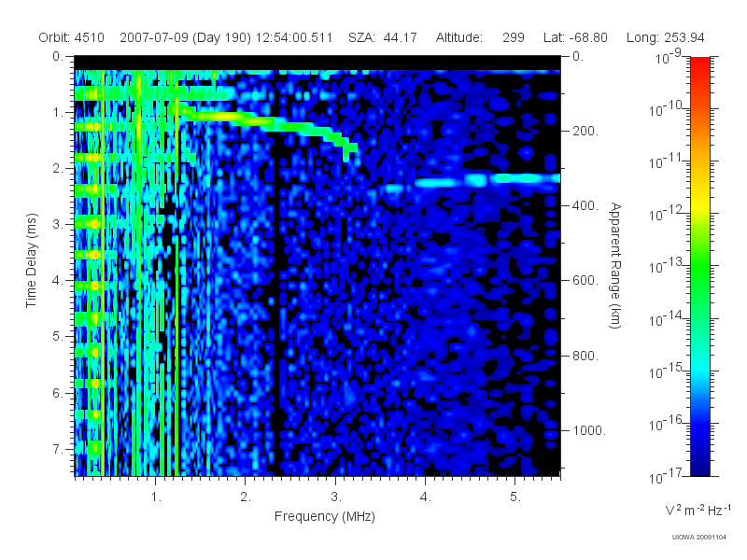Click the colorbar units 'V2 m-2 Hz-1' label
Viewport: 747px width, 560px height.
[x=698, y=510]
